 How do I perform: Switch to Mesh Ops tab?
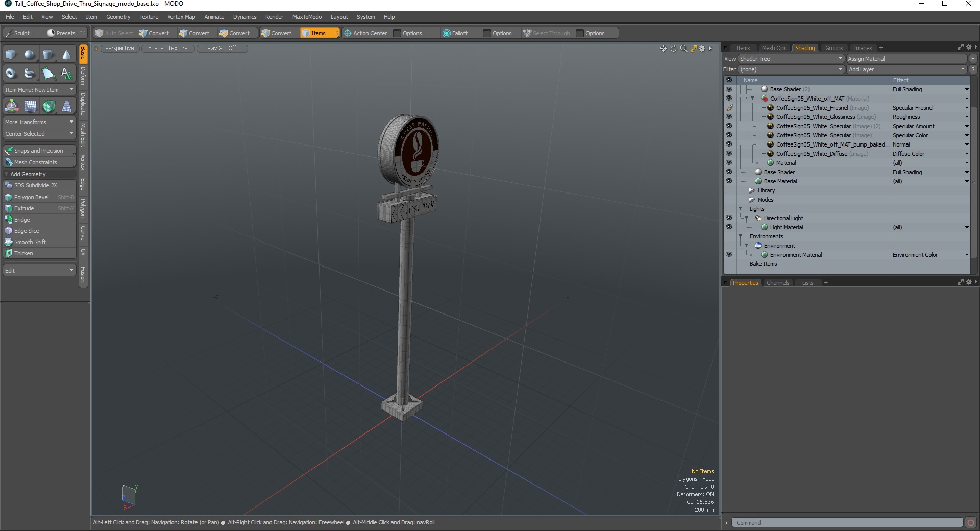coord(774,48)
